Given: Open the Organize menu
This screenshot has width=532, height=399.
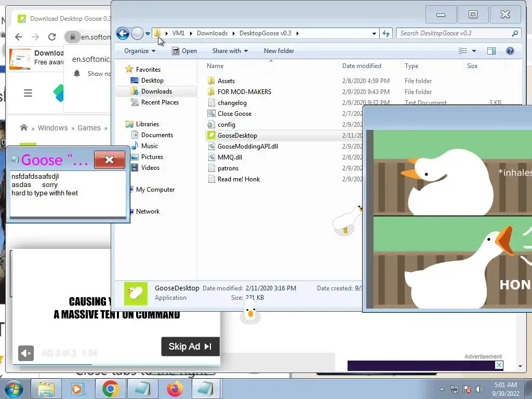Looking at the screenshot, I should pos(139,51).
